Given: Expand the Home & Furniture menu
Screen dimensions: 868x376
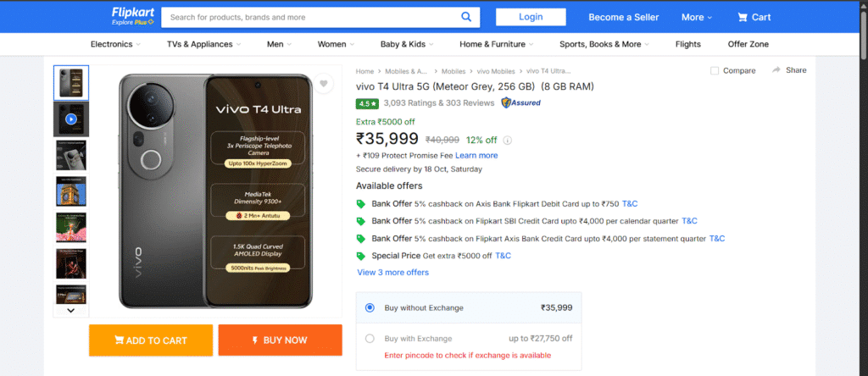Looking at the screenshot, I should point(497,44).
